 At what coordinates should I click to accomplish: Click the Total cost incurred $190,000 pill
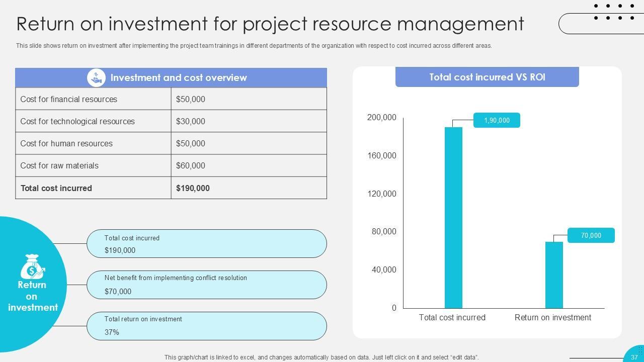206,244
